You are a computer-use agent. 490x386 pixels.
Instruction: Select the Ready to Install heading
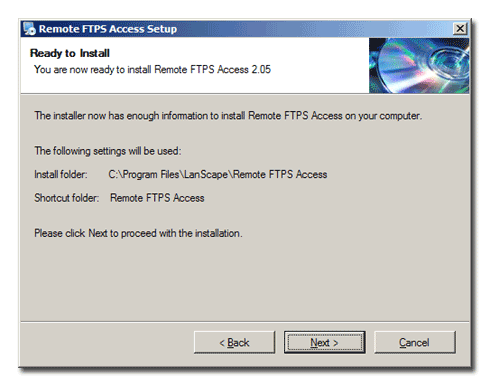[70, 53]
